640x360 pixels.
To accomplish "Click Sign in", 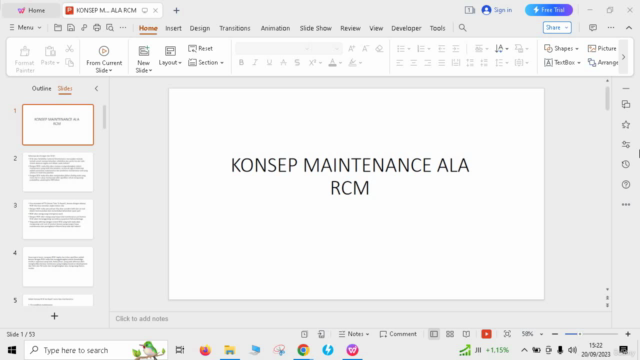I will (497, 10).
